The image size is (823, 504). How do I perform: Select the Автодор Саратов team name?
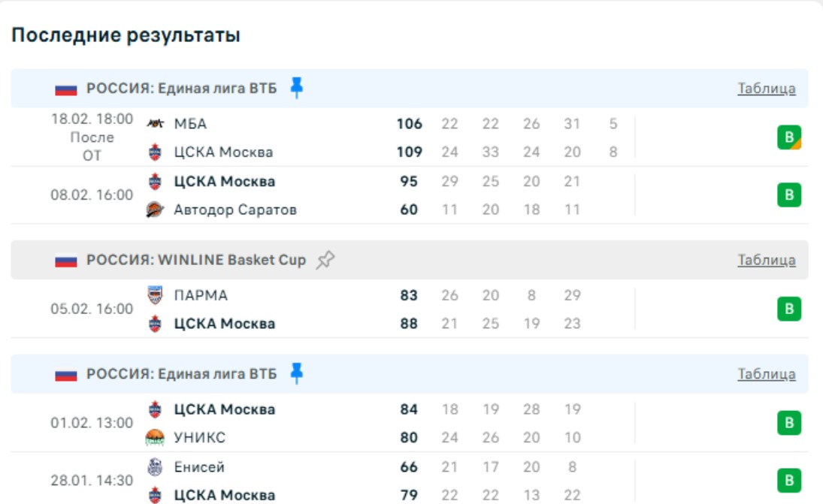235,210
